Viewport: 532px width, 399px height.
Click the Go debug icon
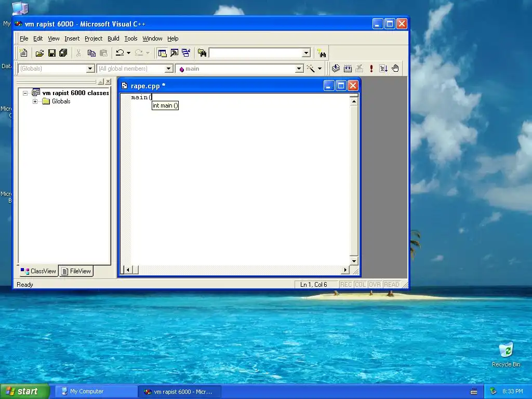point(383,69)
